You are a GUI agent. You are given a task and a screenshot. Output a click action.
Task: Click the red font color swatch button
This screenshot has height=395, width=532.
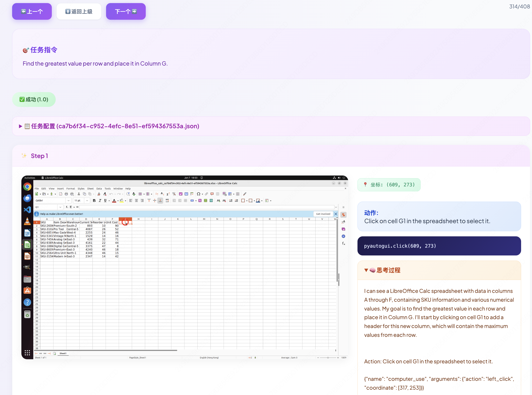(x=114, y=201)
